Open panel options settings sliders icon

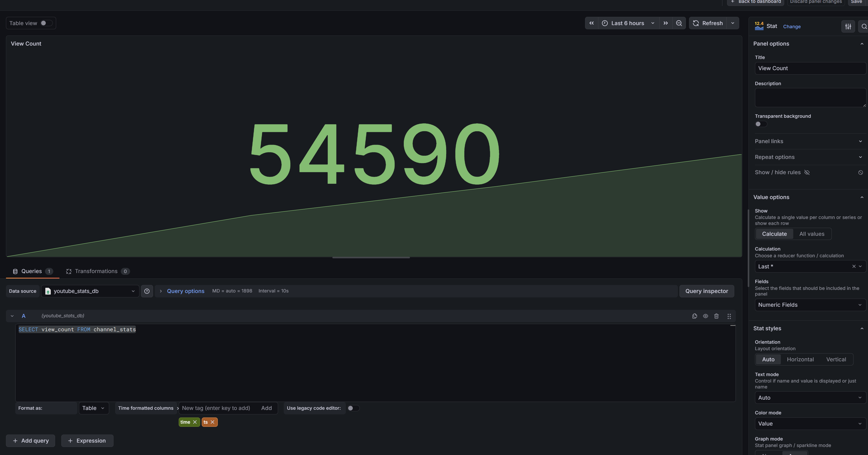(848, 26)
